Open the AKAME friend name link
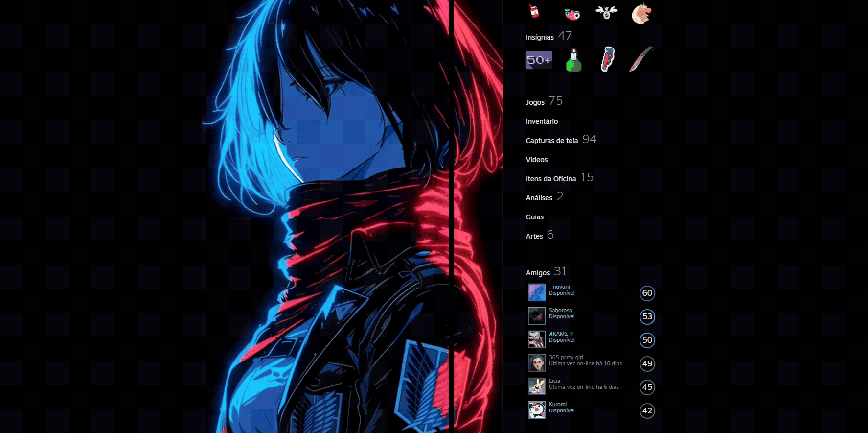868x433 pixels. 561,334
